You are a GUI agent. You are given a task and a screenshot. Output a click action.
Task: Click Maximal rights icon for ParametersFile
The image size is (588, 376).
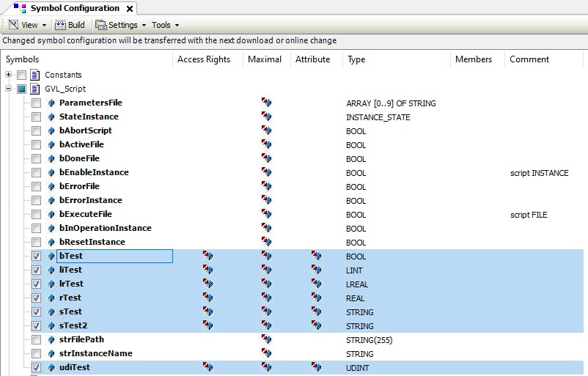click(x=266, y=102)
